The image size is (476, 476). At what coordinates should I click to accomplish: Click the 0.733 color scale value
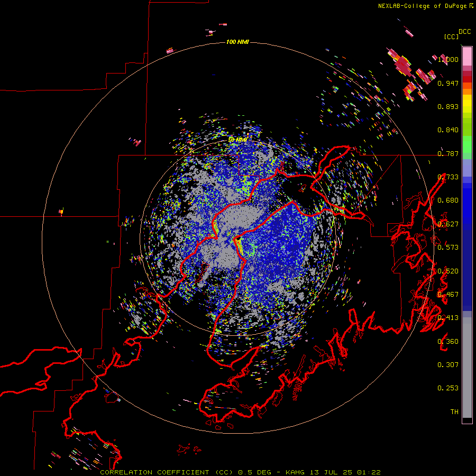pyautogui.click(x=448, y=177)
